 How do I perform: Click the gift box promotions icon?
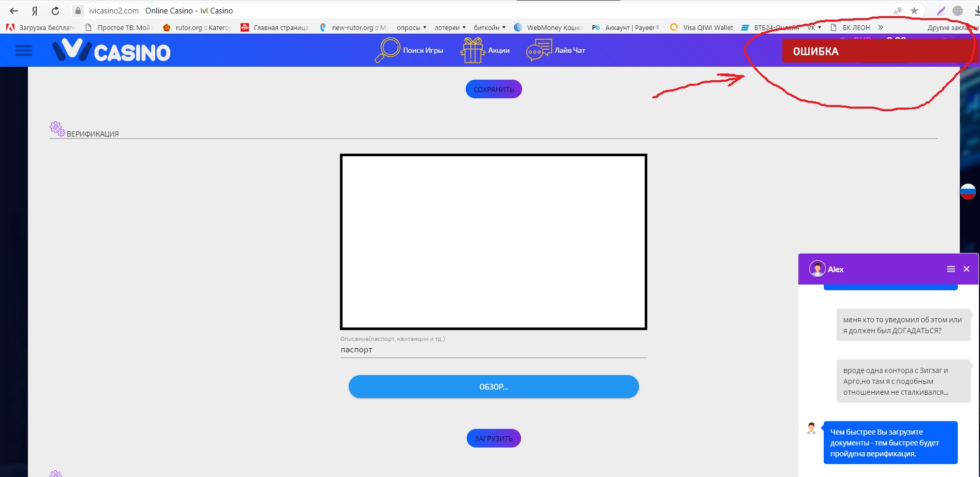tap(472, 50)
